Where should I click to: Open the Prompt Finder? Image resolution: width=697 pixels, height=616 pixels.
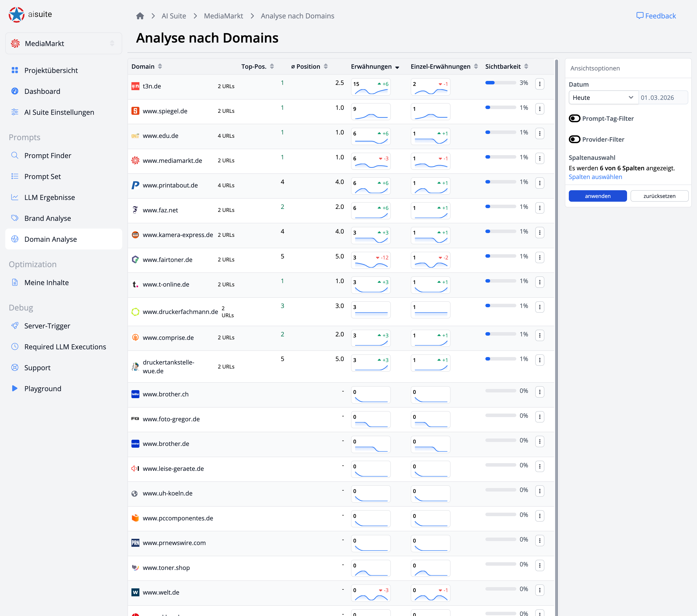(48, 156)
